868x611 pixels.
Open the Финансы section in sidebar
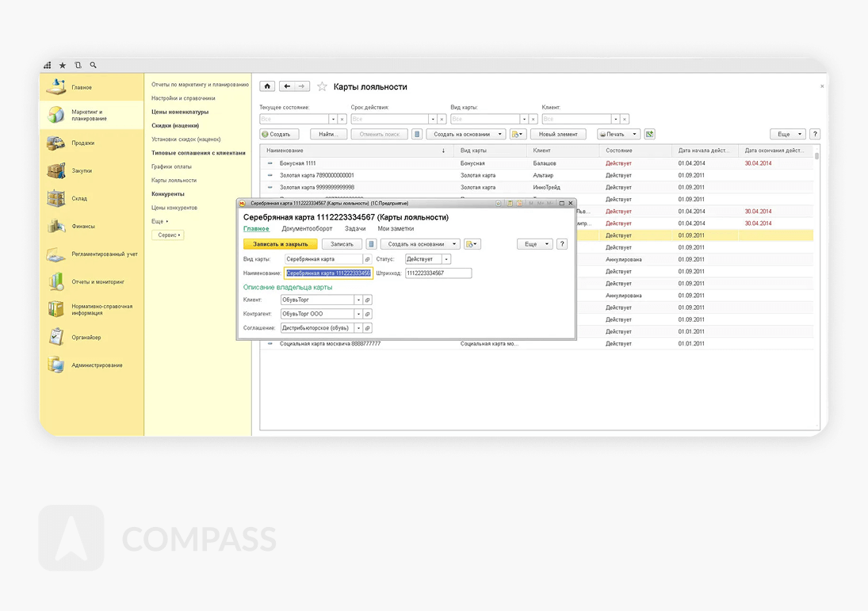pyautogui.click(x=82, y=227)
